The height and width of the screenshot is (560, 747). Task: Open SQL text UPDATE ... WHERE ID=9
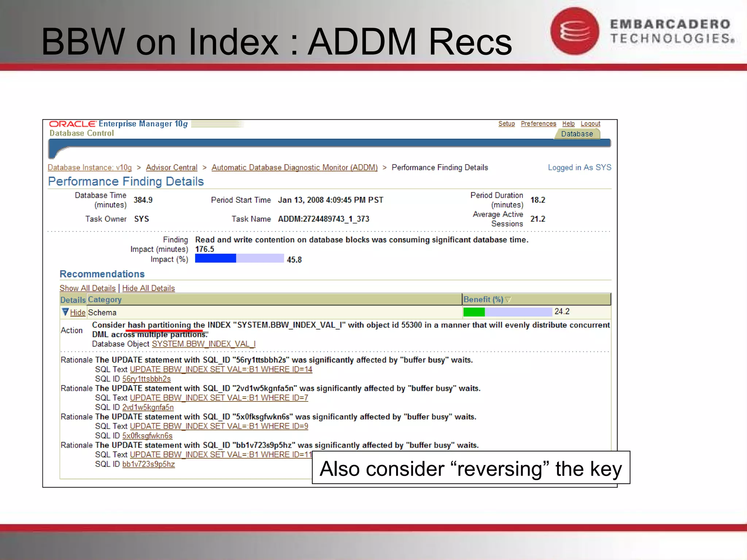click(x=219, y=426)
